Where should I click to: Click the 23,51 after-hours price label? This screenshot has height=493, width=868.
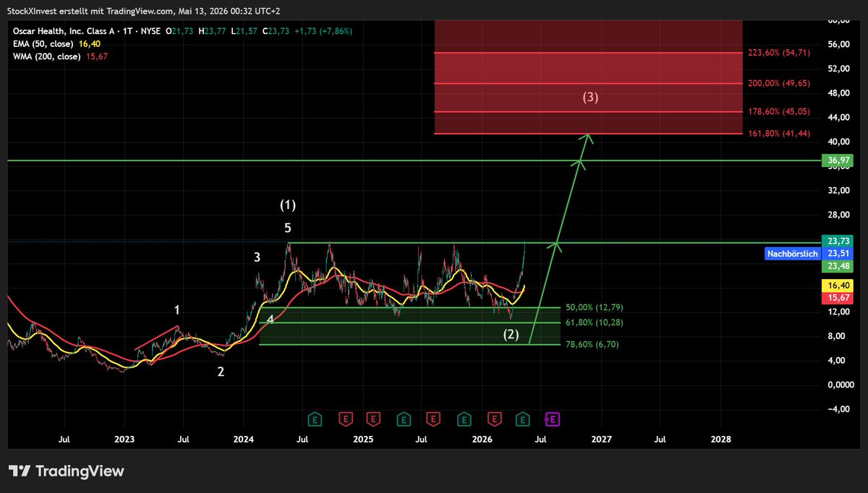tap(838, 254)
